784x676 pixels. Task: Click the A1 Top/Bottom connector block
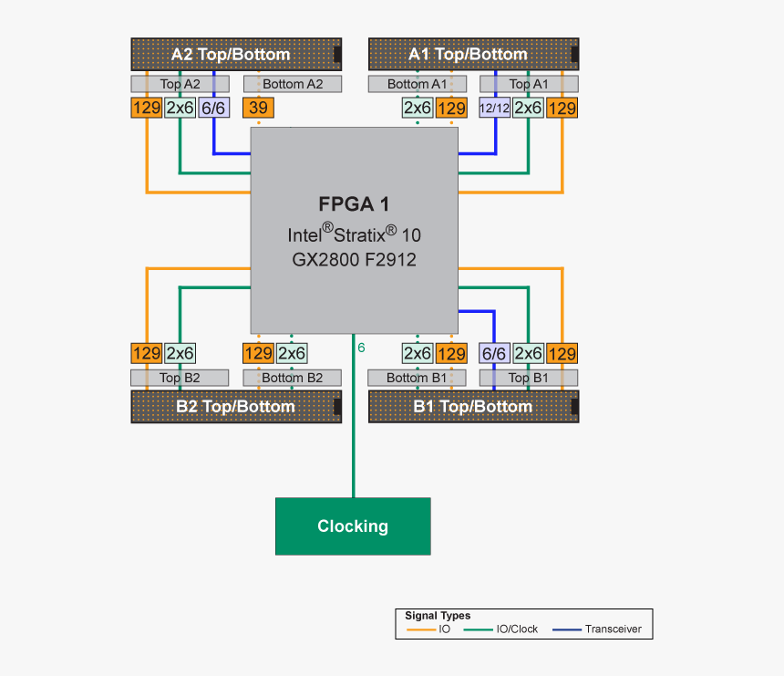tap(473, 54)
